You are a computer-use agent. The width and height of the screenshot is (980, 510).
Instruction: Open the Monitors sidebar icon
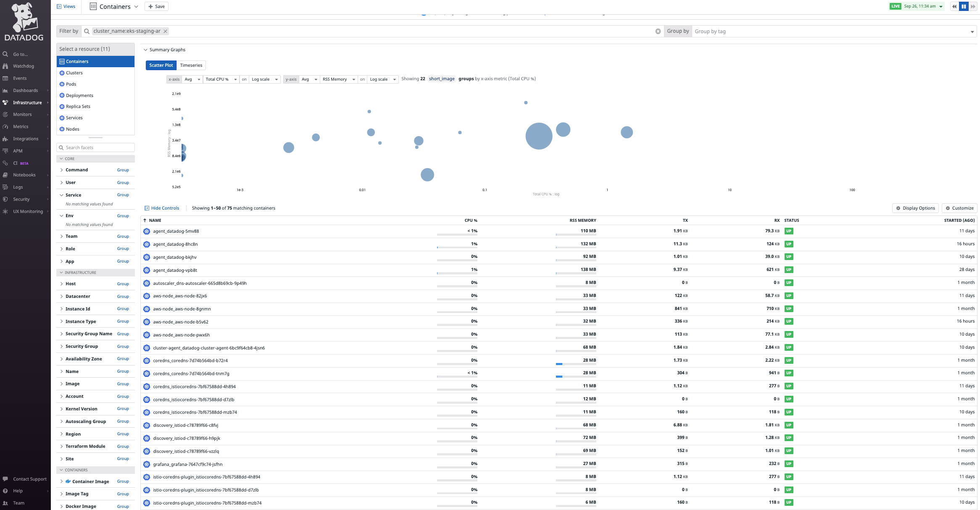(x=5, y=114)
